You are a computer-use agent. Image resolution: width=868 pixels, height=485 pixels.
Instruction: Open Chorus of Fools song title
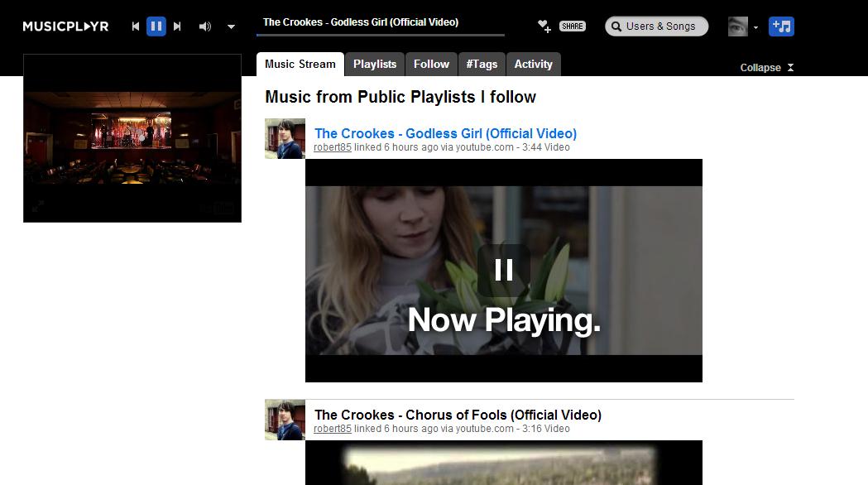pyautogui.click(x=458, y=415)
